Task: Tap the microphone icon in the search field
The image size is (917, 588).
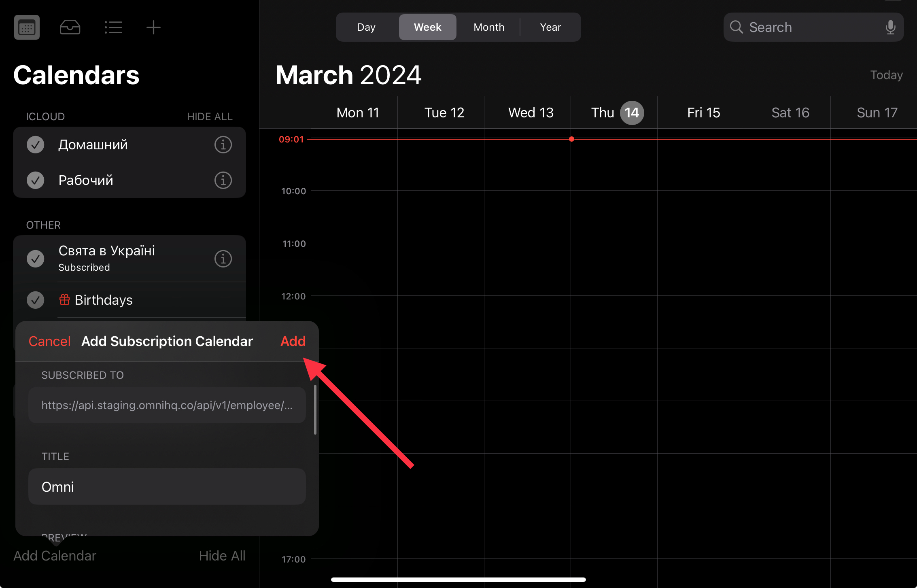Action: point(890,28)
